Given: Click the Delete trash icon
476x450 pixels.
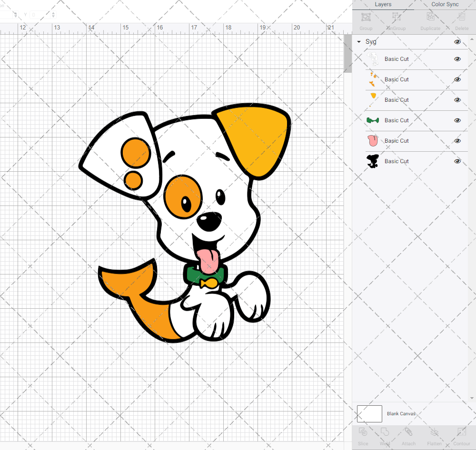Looking at the screenshot, I should coord(461,17).
